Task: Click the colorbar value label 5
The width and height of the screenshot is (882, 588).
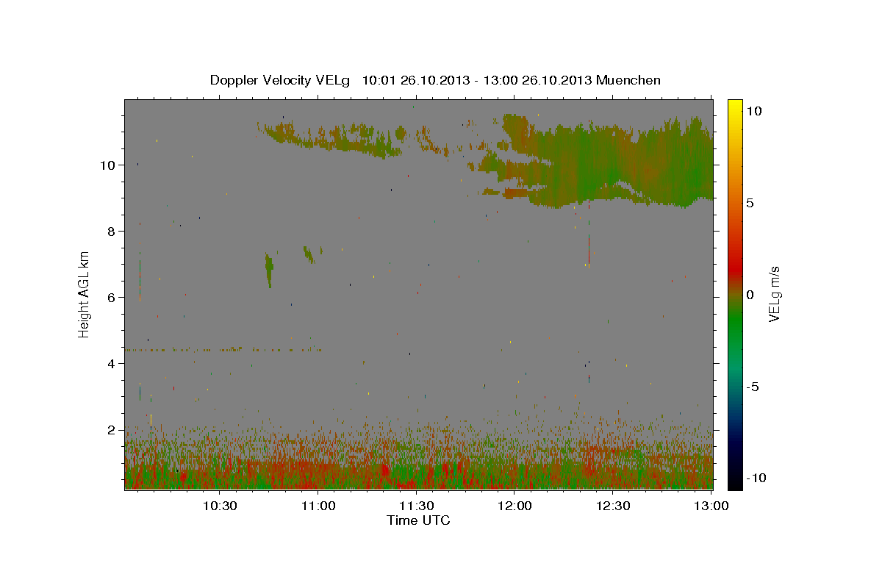Action: point(750,203)
